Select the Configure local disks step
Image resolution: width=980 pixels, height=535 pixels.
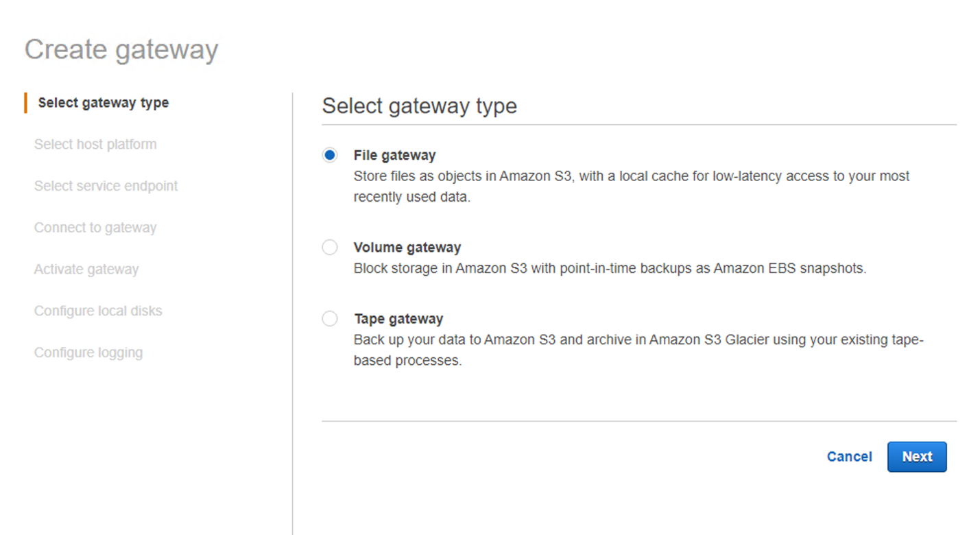98,311
